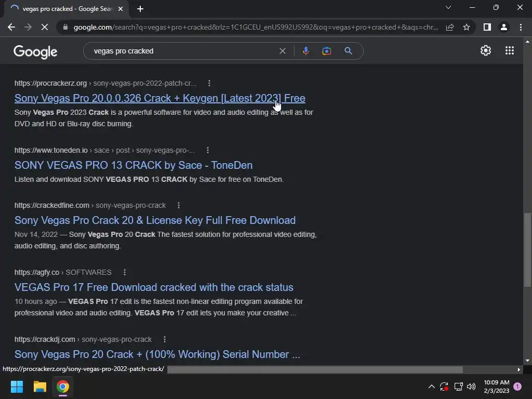Go back to the previous page
Screen dimensions: 532x399
click(11, 27)
